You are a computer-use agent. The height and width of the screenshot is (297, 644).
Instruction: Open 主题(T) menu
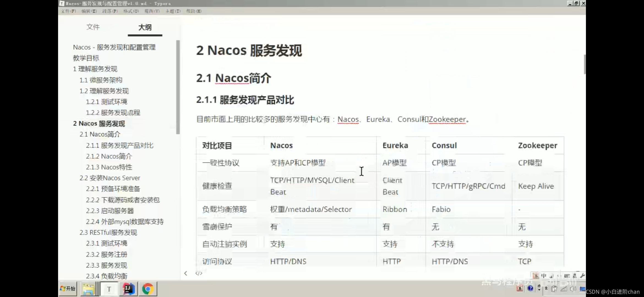[x=173, y=11]
